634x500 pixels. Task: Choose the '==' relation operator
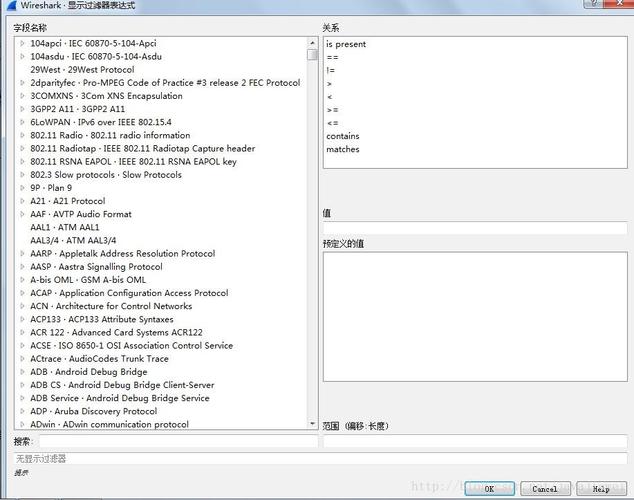tap(332, 57)
